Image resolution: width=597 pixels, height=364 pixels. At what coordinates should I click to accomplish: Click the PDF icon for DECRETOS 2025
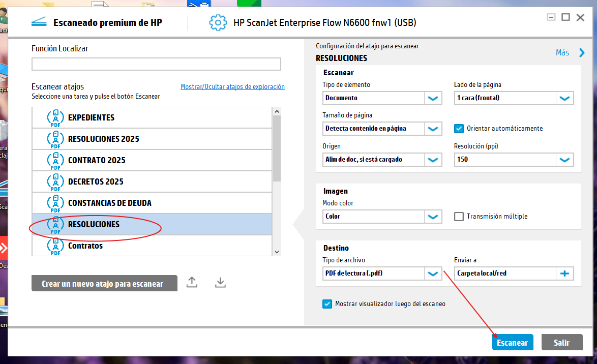point(55,181)
